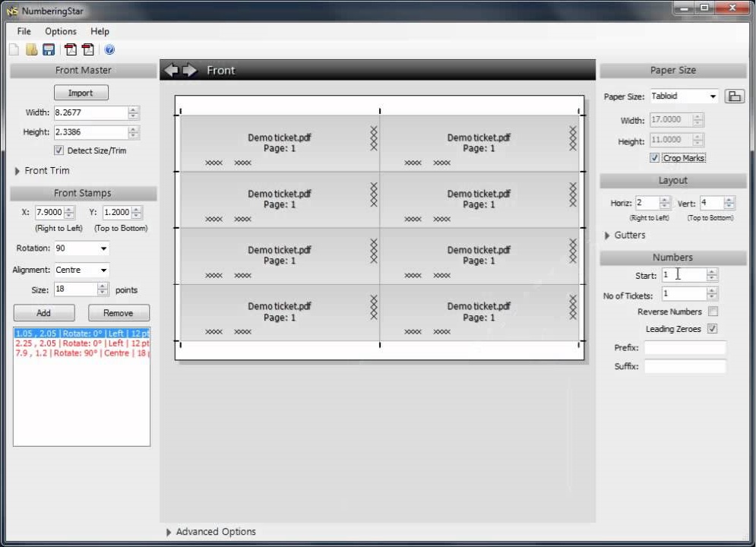Viewport: 756px width, 547px height.
Task: Click the Import button
Action: pos(81,93)
